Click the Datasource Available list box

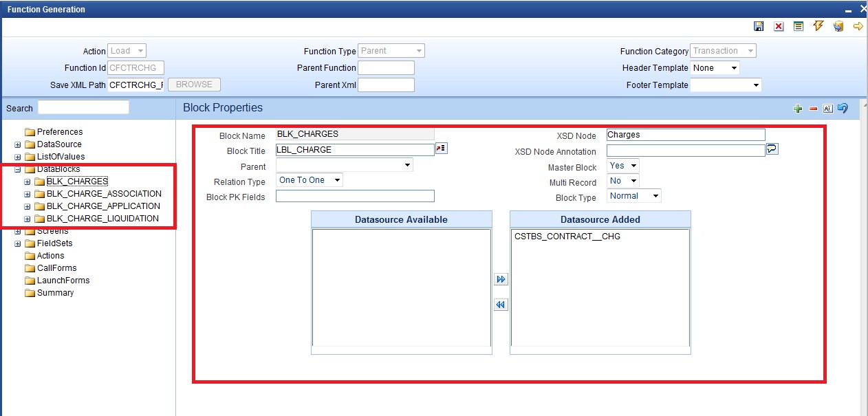point(402,287)
